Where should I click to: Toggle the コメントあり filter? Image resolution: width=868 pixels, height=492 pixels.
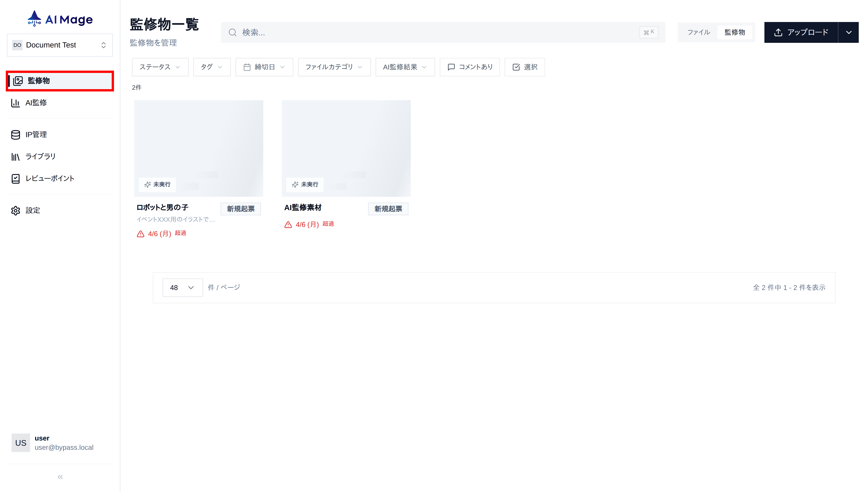tap(469, 67)
